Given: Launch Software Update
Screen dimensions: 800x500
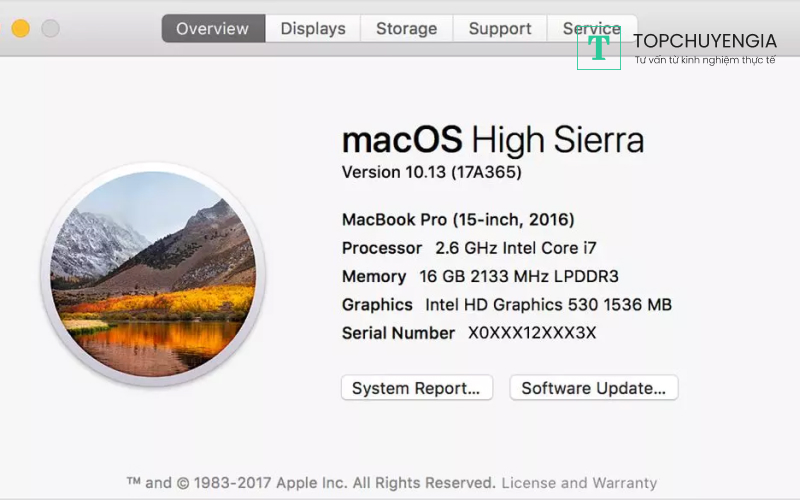Looking at the screenshot, I should [x=593, y=388].
